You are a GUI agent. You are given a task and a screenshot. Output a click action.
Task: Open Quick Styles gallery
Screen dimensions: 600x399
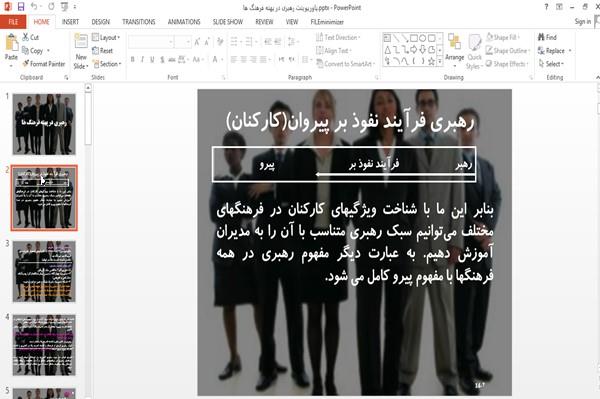tap(474, 51)
